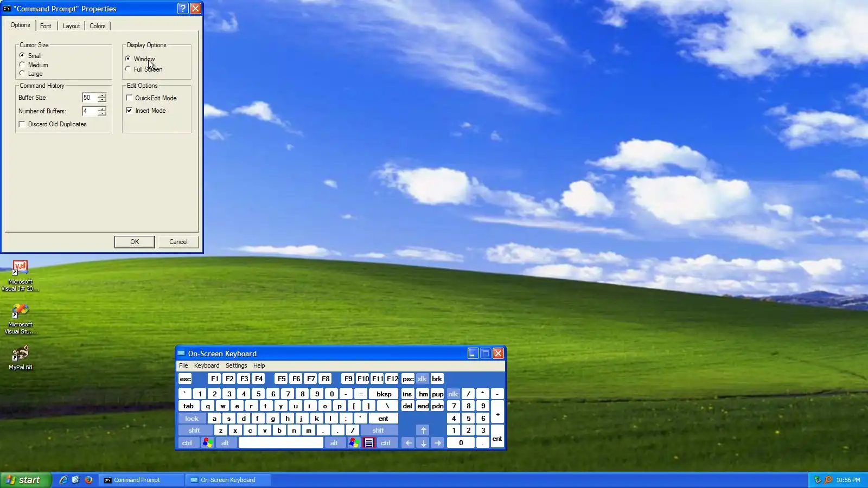The height and width of the screenshot is (488, 868).
Task: Increase Number of Buffers spinner
Action: click(x=101, y=109)
